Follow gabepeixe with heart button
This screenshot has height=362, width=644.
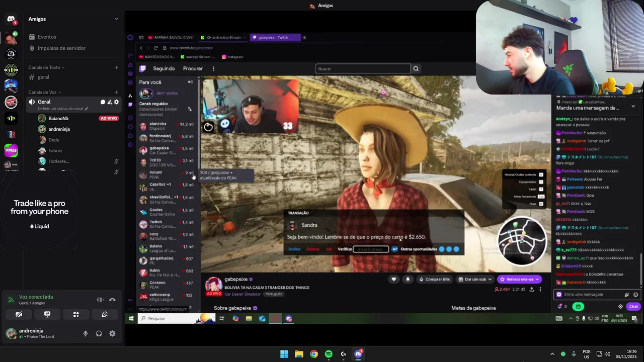pos(394,279)
